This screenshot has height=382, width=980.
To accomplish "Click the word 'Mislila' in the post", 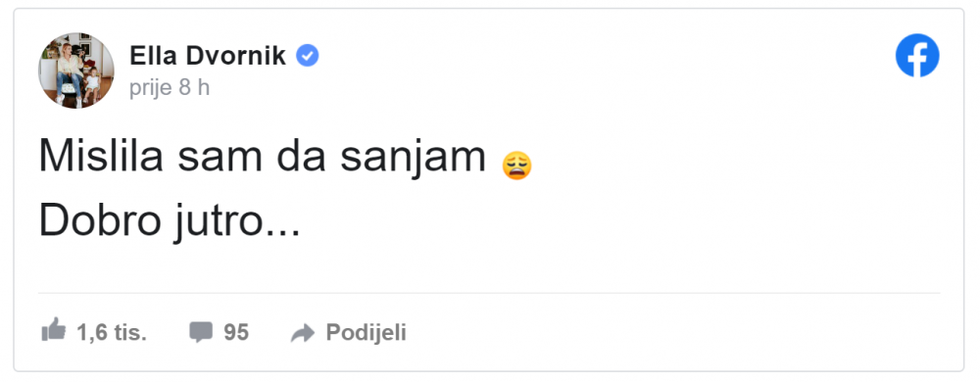I will point(101,156).
